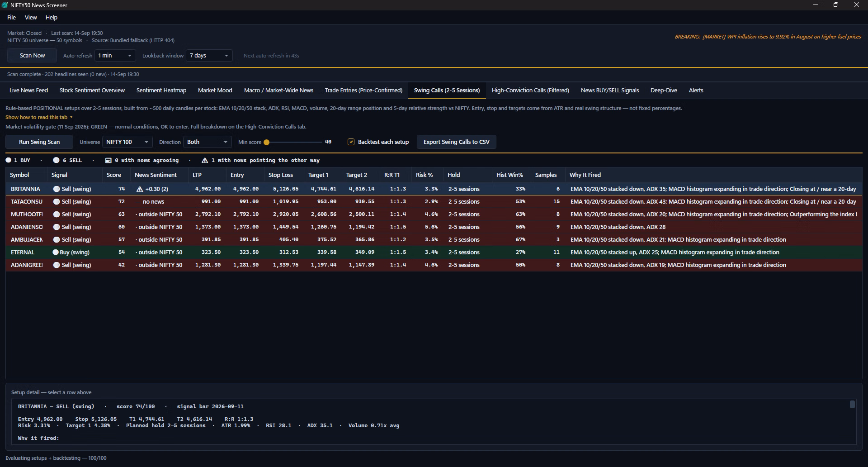Screen dimensions: 868x467
Task: Sort by the Risk % column header
Action: (427, 175)
